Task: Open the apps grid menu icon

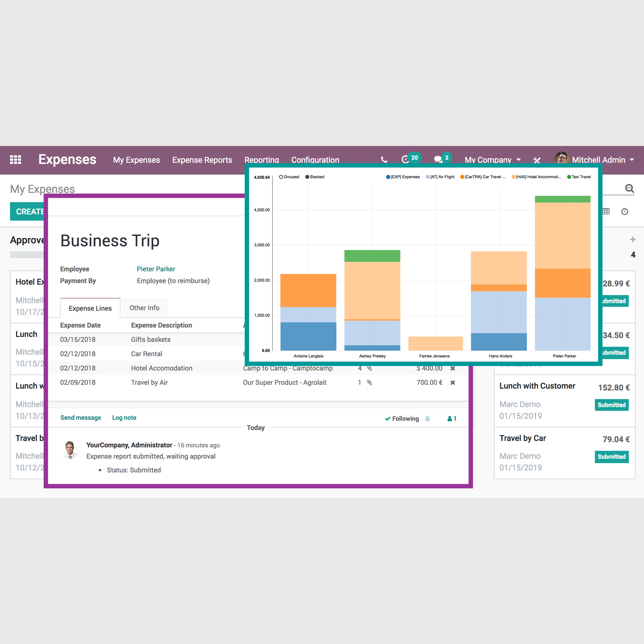Action: tap(15, 160)
